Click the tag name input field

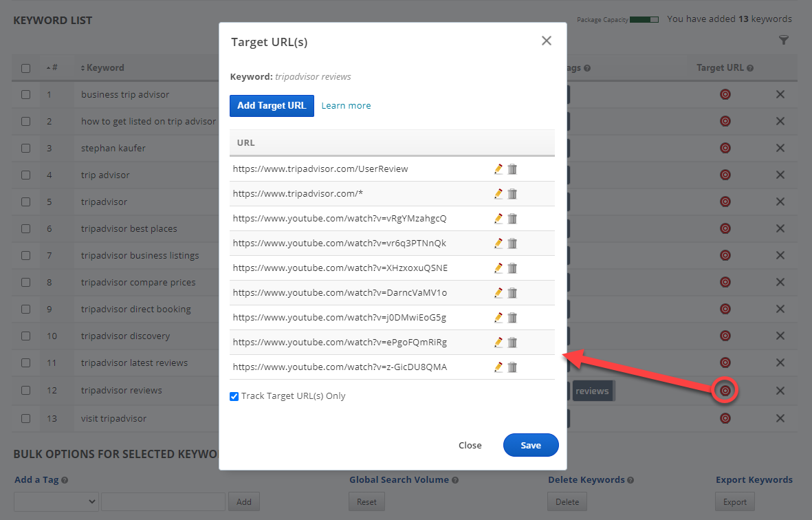[x=163, y=501]
